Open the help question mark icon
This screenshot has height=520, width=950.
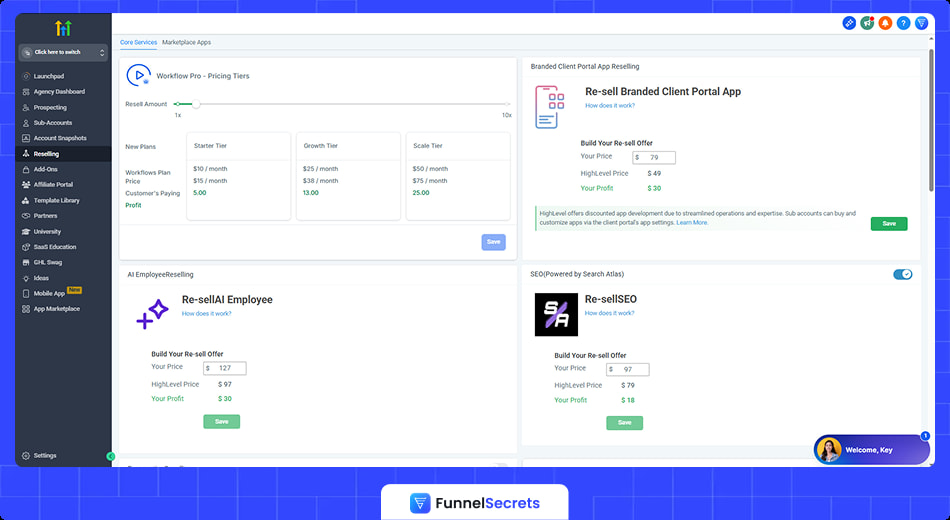tap(903, 23)
